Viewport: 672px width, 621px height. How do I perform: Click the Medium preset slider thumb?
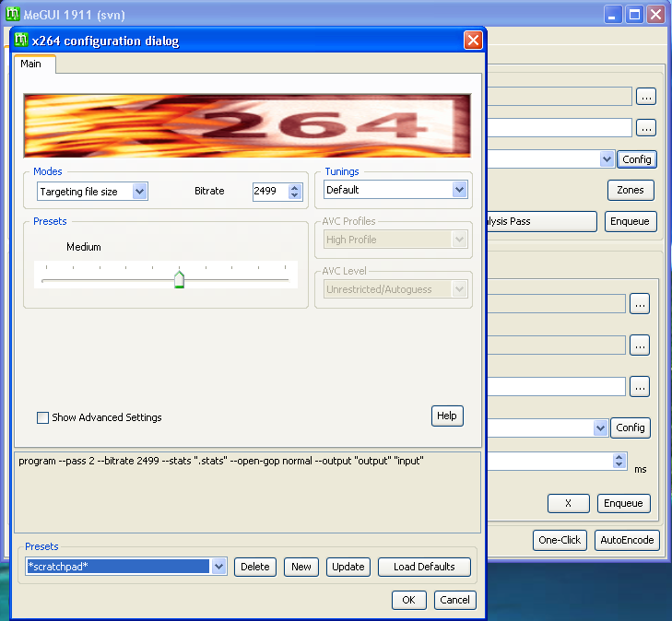179,279
